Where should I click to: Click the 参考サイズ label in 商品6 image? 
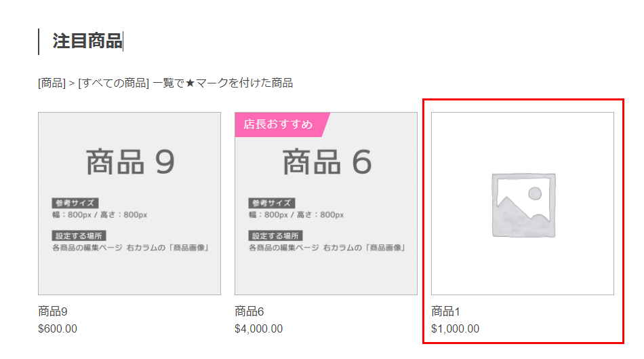[271, 203]
